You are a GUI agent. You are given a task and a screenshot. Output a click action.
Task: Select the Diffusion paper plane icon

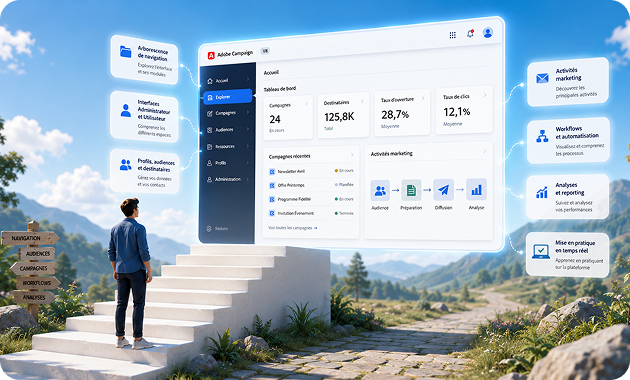pos(443,190)
